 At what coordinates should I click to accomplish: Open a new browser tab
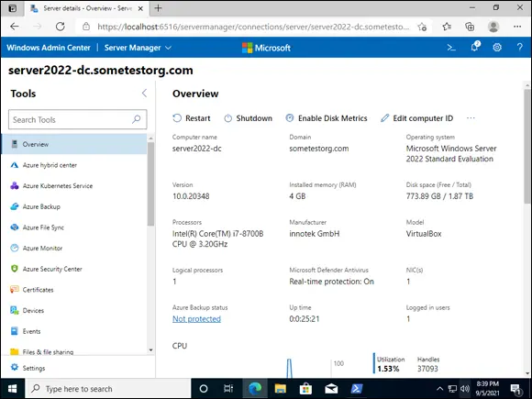click(158, 8)
